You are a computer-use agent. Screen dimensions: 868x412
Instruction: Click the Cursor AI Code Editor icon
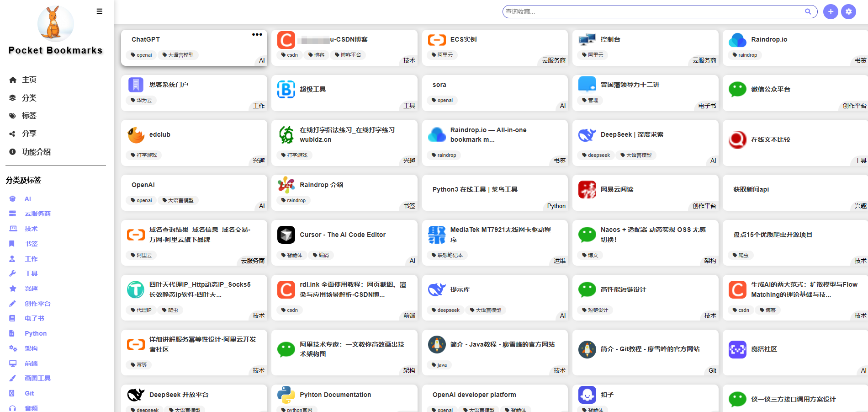pyautogui.click(x=286, y=235)
